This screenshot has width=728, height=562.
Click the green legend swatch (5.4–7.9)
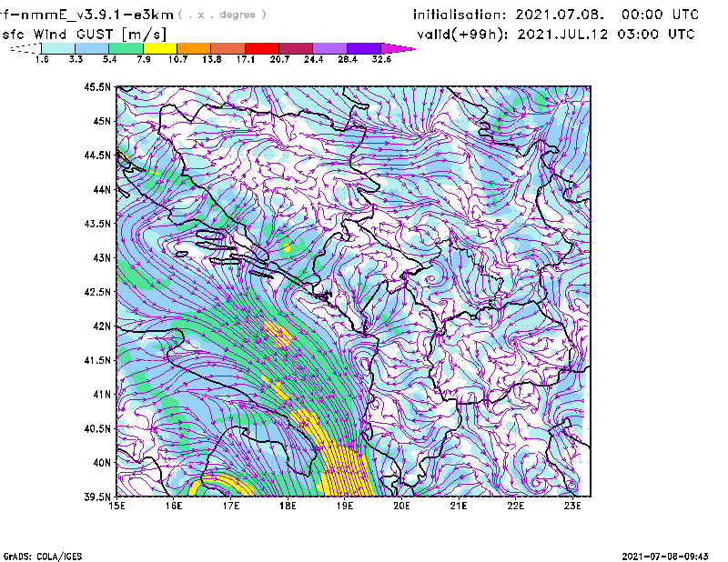[126, 48]
